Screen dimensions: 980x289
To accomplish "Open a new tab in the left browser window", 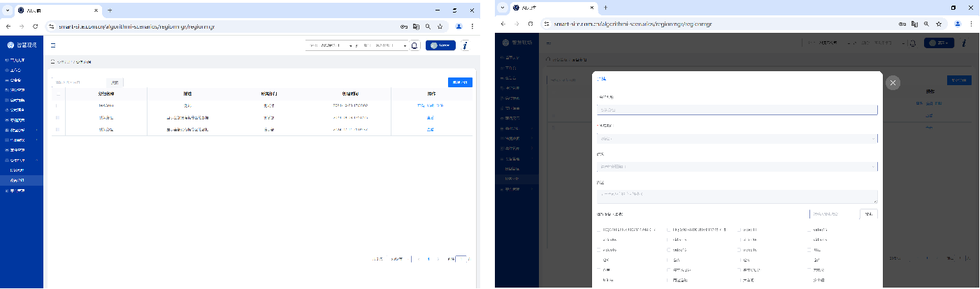I will (110, 10).
